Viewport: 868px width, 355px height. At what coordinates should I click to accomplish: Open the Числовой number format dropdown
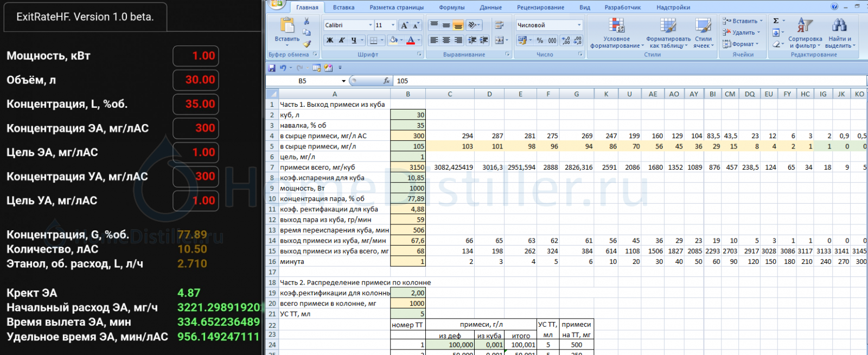click(579, 25)
